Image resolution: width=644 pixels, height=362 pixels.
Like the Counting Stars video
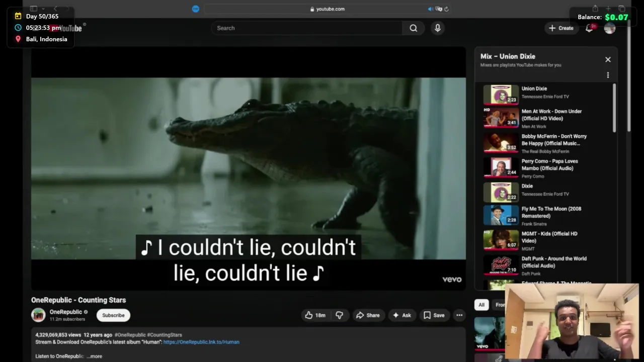[x=315, y=315]
